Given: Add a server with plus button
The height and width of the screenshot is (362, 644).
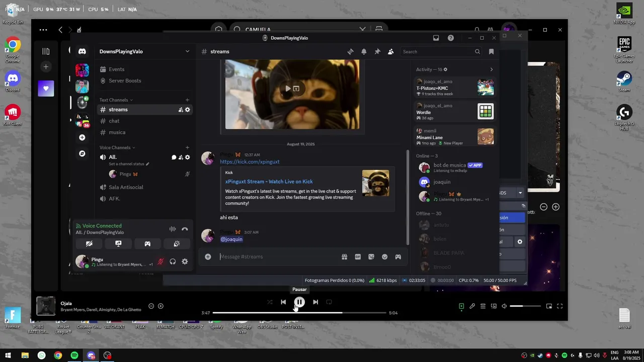Looking at the screenshot, I should pyautogui.click(x=82, y=137).
